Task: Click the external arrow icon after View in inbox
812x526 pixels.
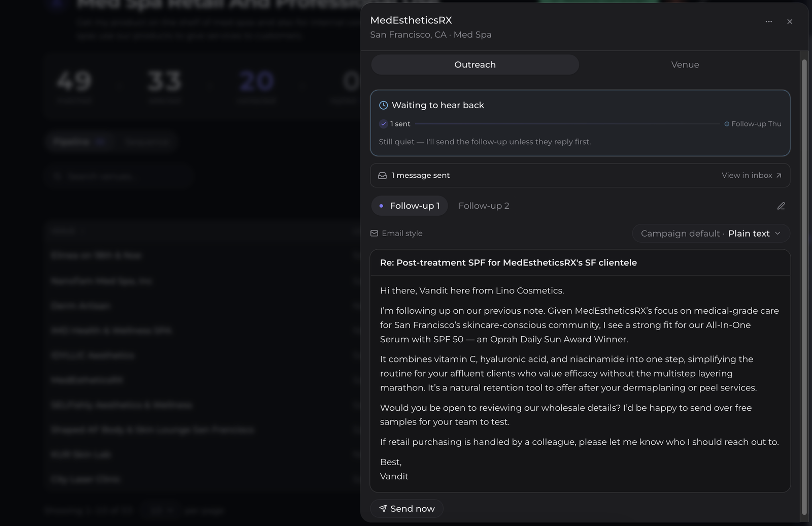Action: tap(779, 175)
